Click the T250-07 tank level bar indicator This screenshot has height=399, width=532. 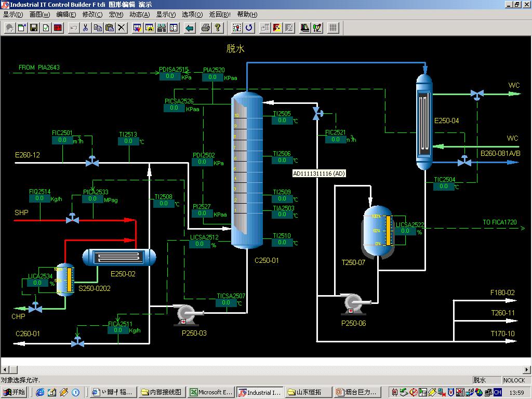coord(388,230)
